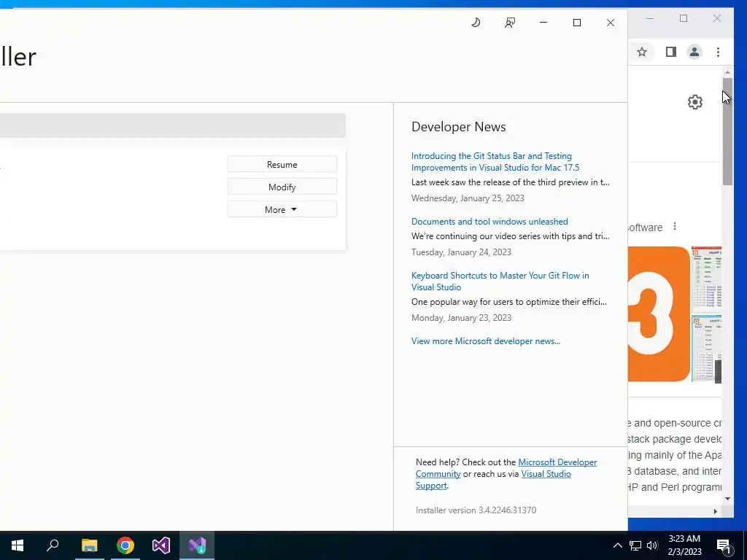The image size is (747, 560).
Task: Open Keyboard Shortcuts to Master Git Flow link
Action: click(500, 281)
